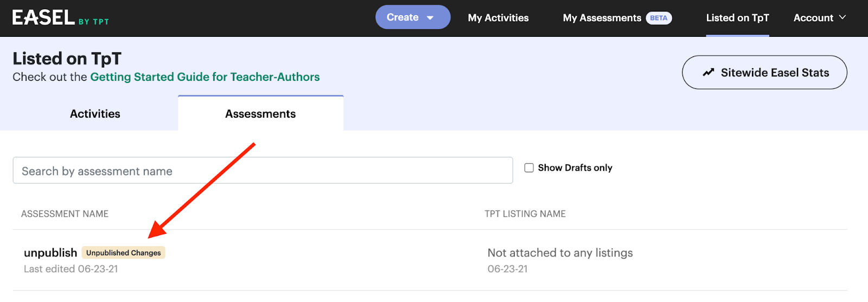Click the caret arrow inside Create button
The image size is (868, 302).
tap(430, 18)
